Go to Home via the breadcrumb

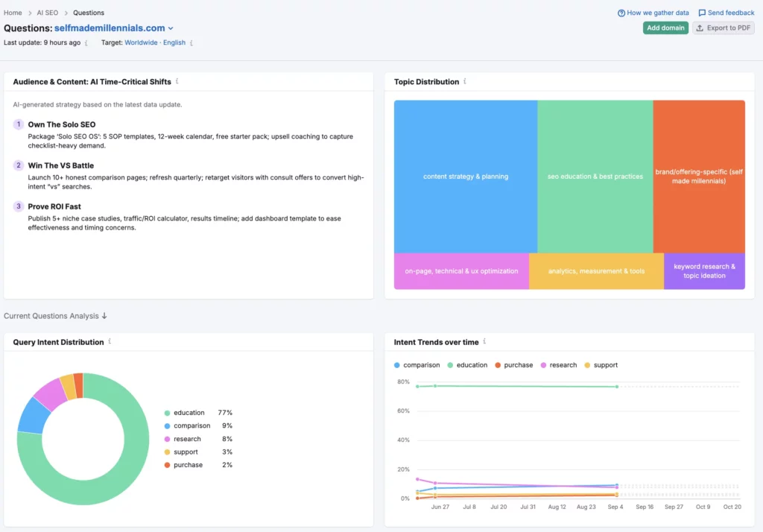13,12
